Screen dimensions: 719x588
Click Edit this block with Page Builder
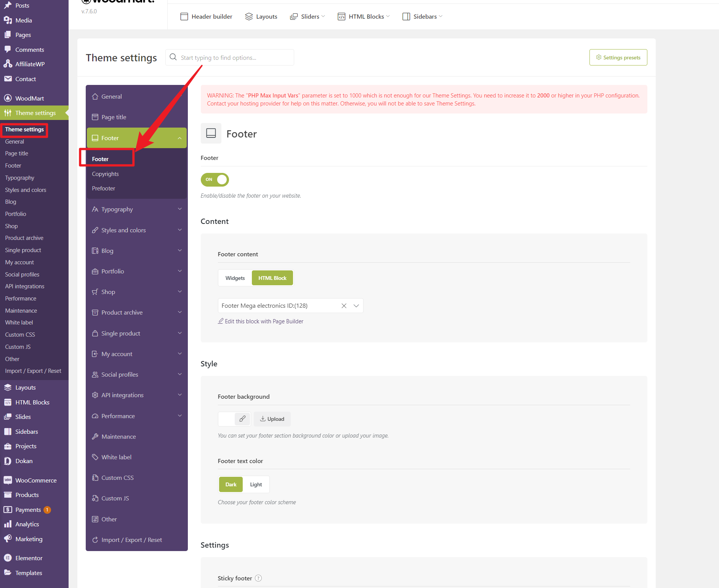coord(261,321)
